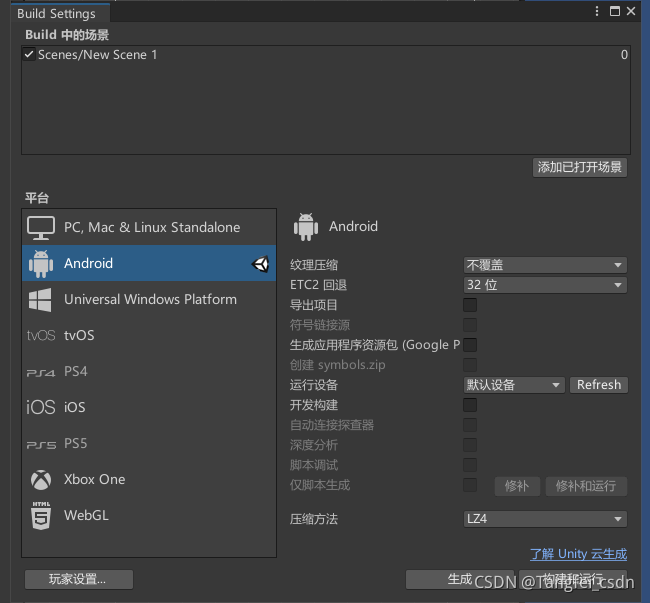Uncheck the Scenes/New Scene 1 checkbox
This screenshot has height=603, width=650.
click(x=29, y=55)
